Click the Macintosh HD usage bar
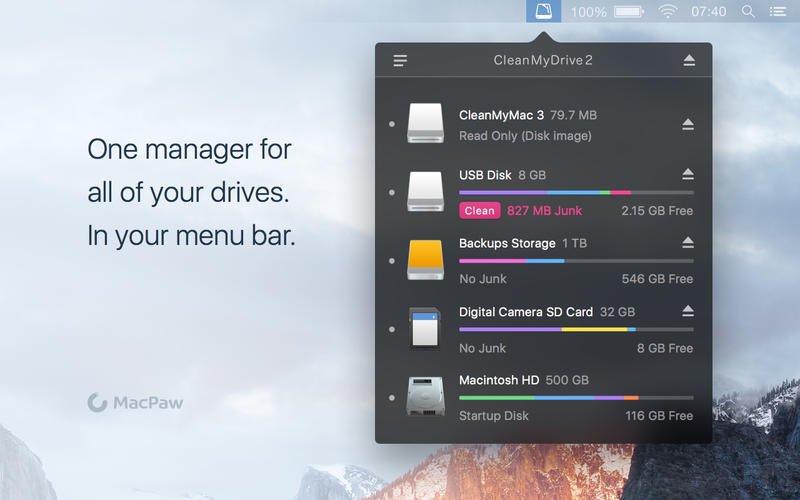This screenshot has height=500, width=800. pyautogui.click(x=576, y=397)
